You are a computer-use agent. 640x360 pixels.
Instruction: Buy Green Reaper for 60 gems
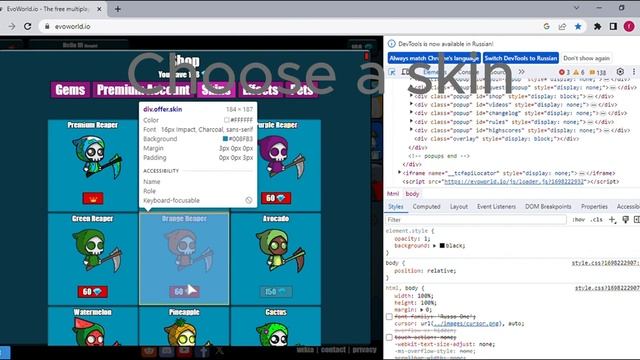click(x=93, y=292)
